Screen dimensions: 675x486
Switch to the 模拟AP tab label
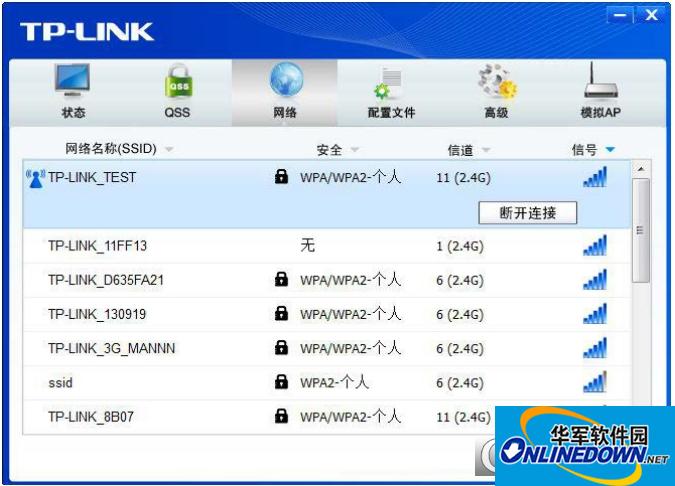(601, 113)
